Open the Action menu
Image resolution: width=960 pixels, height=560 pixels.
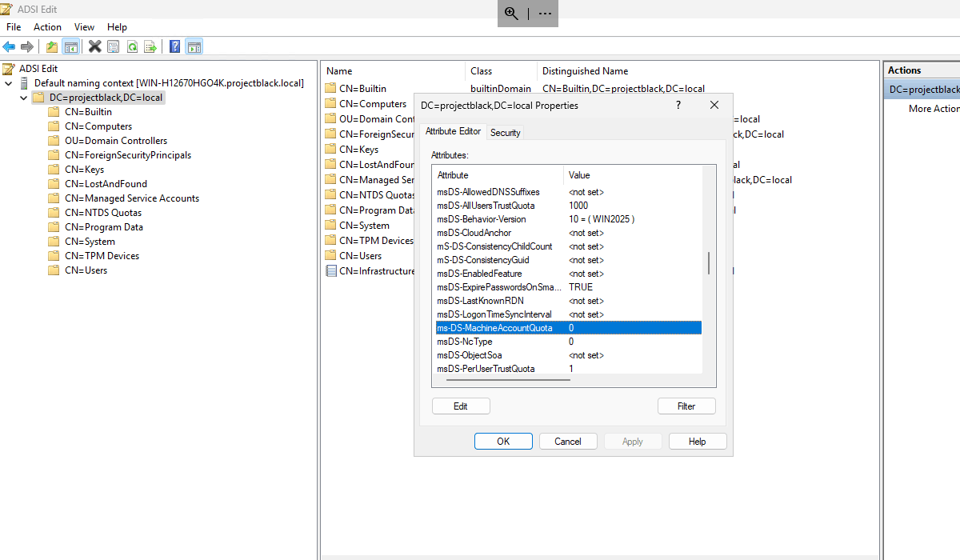[x=47, y=26]
